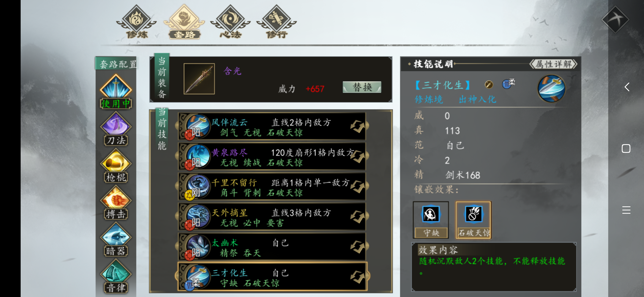Select the 石破天惊 inlay effect
This screenshot has width=644, height=297.
coord(474,220)
